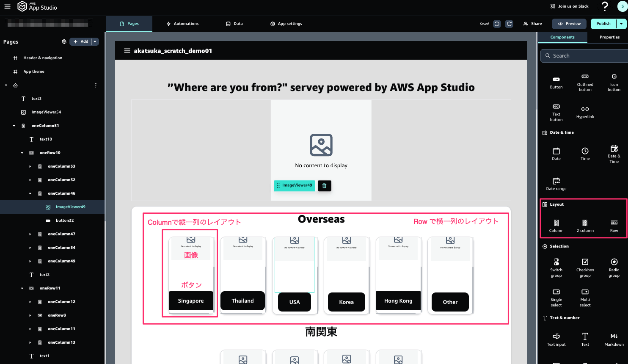Click the Share button
The width and height of the screenshot is (628, 364).
[533, 24]
